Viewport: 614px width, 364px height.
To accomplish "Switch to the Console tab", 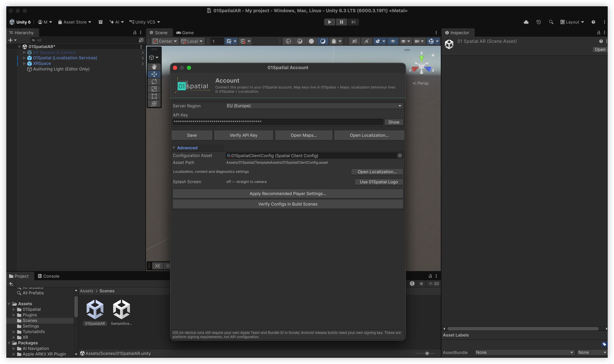I will [49, 276].
